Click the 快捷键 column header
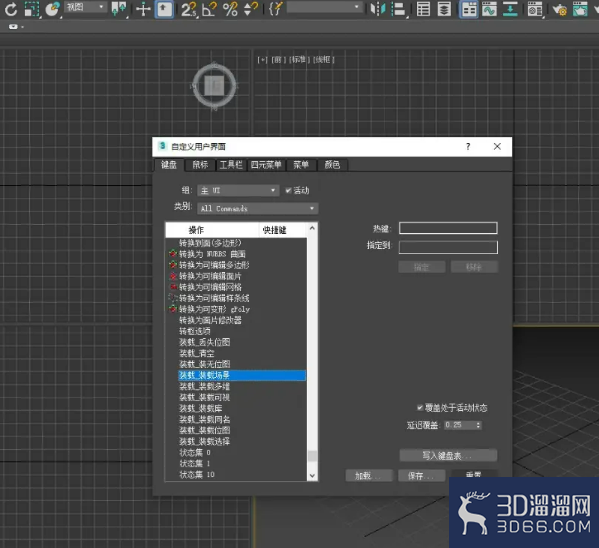The width and height of the screenshot is (599, 548). point(283,230)
